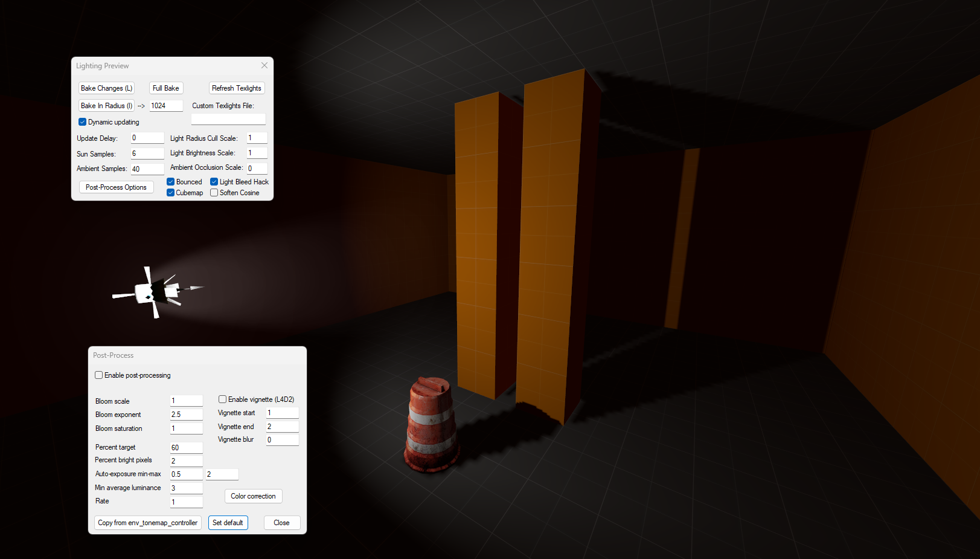Viewport: 980px width, 559px height.
Task: Select the spotlight entity icon in viewport
Action: pos(157,292)
